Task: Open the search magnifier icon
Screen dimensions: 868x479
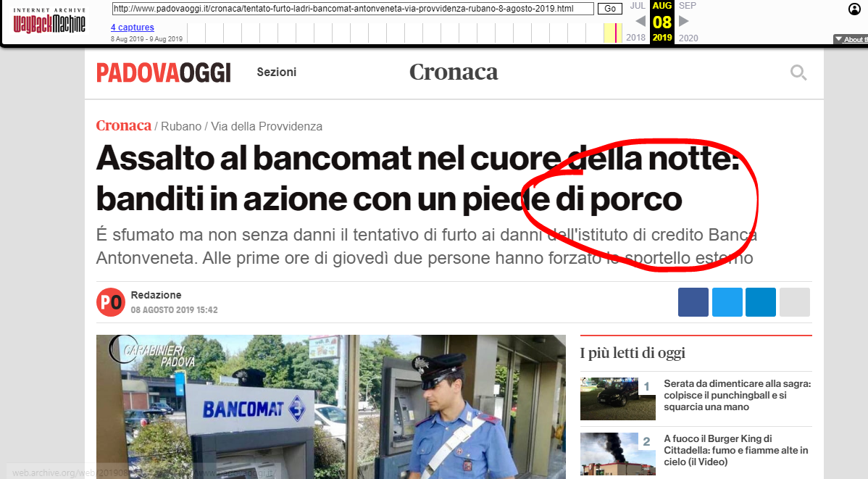Action: 798,72
